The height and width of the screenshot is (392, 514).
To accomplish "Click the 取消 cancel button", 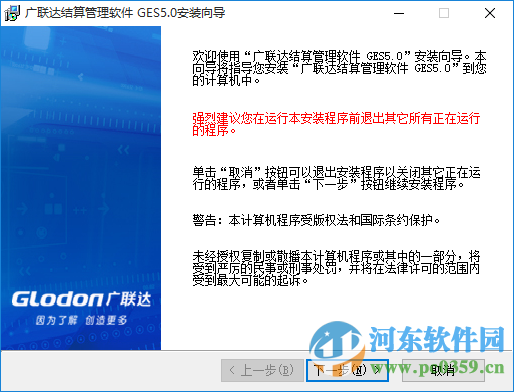I will pos(443,370).
